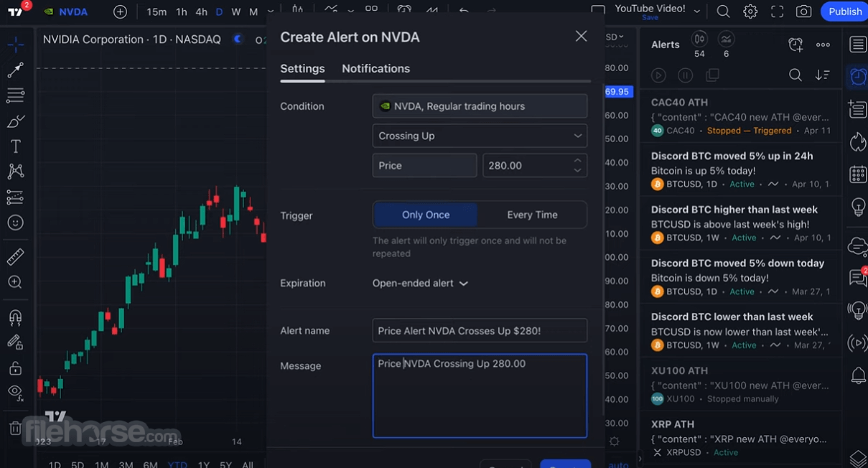Open the top toolbar search

point(723,11)
